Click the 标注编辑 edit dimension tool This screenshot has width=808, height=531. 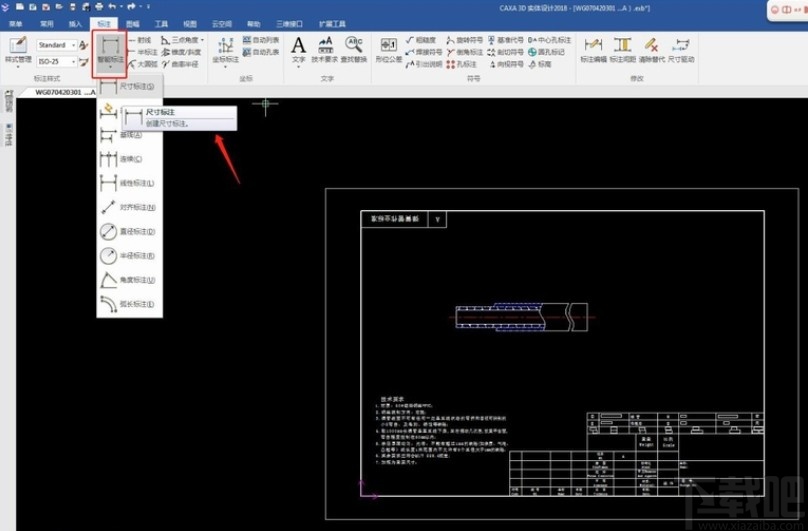click(x=593, y=50)
